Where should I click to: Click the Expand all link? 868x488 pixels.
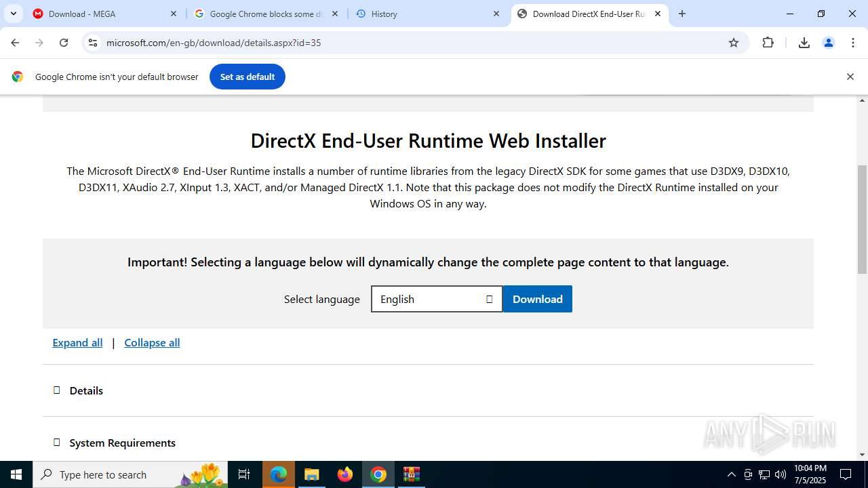click(77, 342)
